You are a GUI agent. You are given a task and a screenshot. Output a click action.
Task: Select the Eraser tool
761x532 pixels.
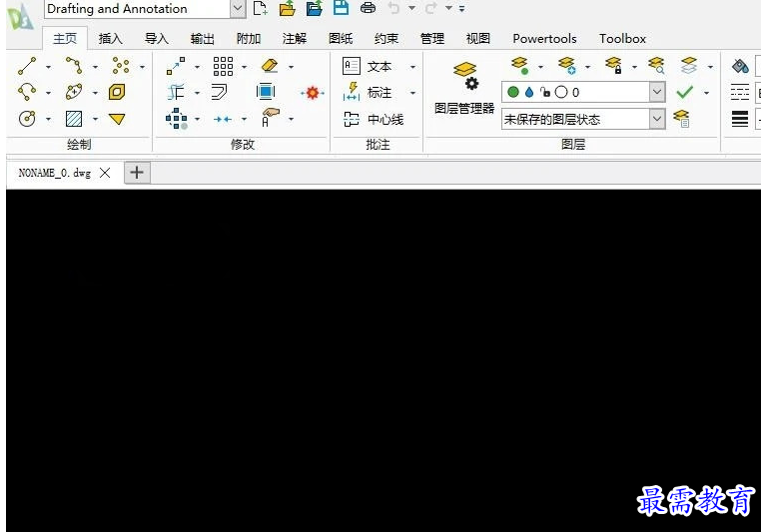point(270,66)
